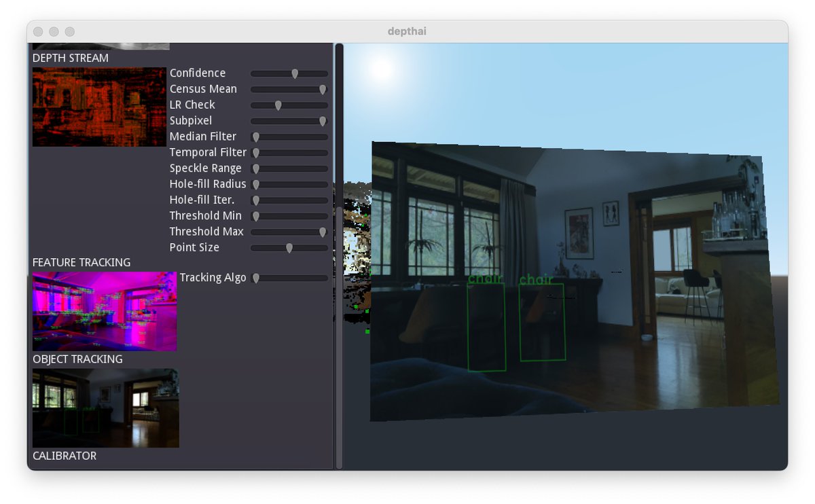Open the feature tracking thumbnail
This screenshot has width=815, height=504.
click(x=105, y=311)
